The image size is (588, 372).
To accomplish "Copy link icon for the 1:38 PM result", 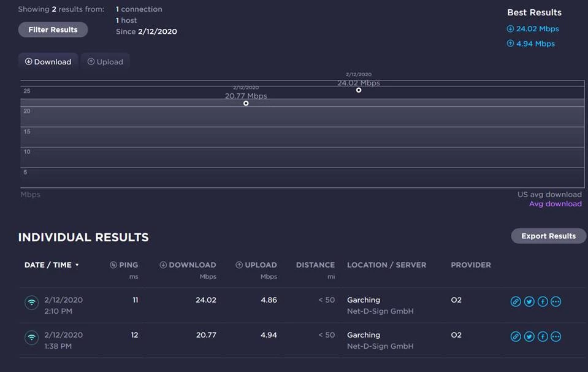I will point(516,336).
